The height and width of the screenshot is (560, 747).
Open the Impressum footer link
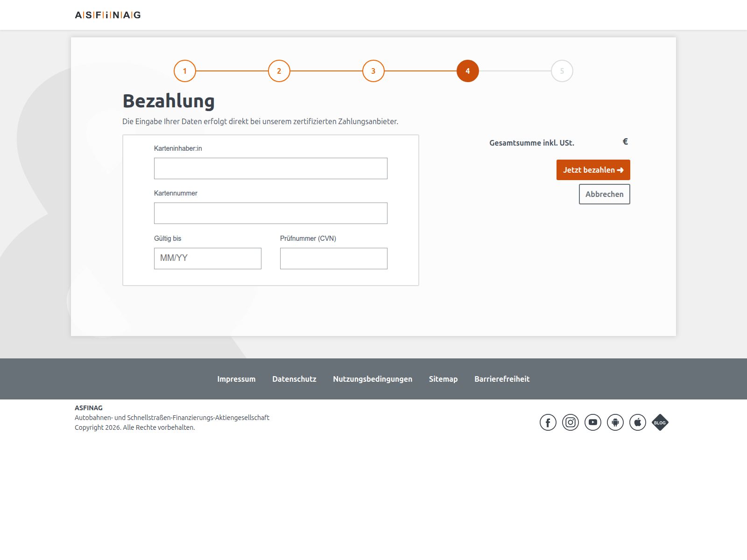[x=236, y=379]
